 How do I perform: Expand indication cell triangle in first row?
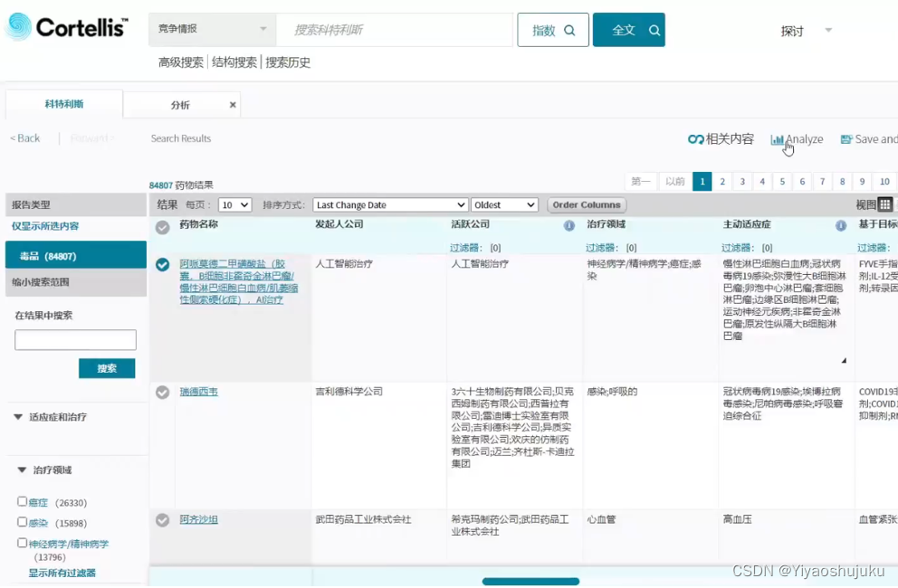(844, 361)
